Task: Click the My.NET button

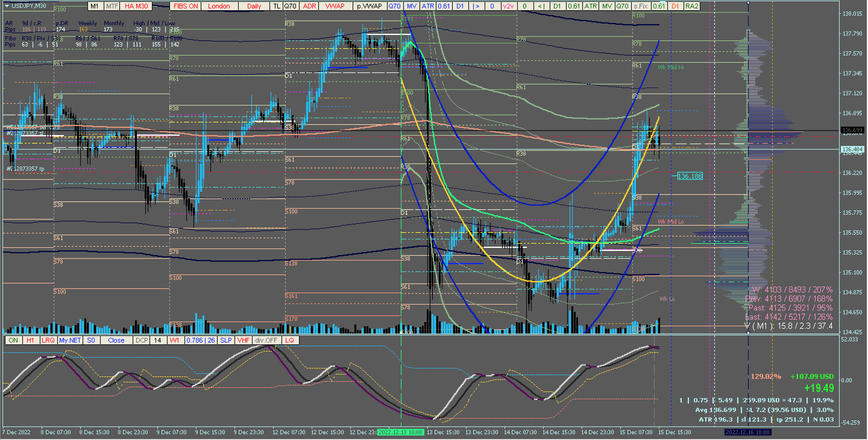Action: (x=70, y=340)
